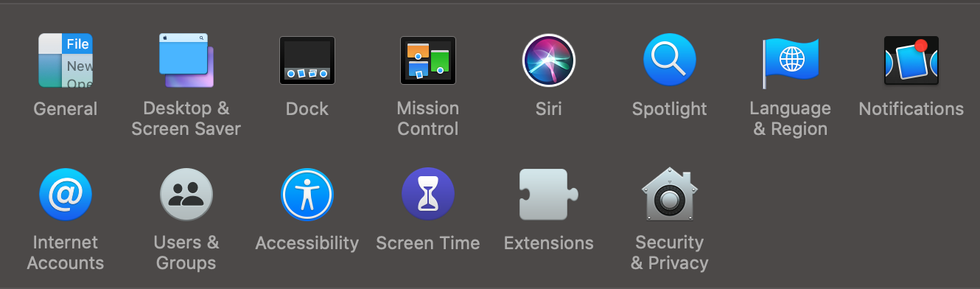Click the "Mission Control" text label
This screenshot has height=289, width=980.
[x=428, y=119]
